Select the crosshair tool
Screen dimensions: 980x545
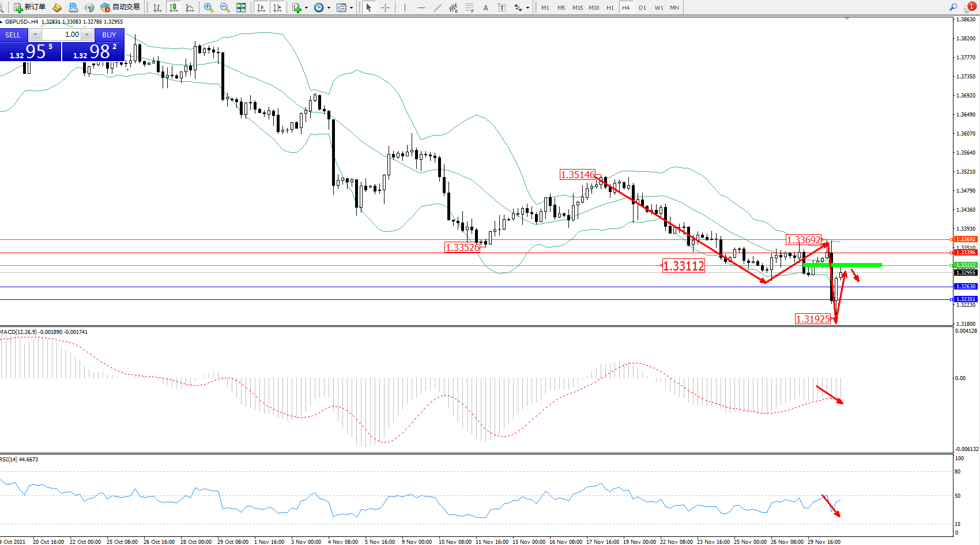point(385,7)
